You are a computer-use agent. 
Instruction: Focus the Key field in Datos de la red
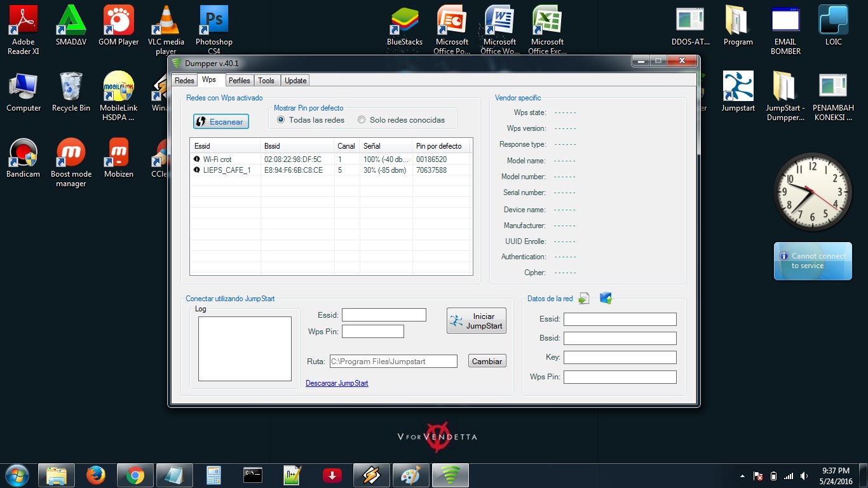pos(620,358)
